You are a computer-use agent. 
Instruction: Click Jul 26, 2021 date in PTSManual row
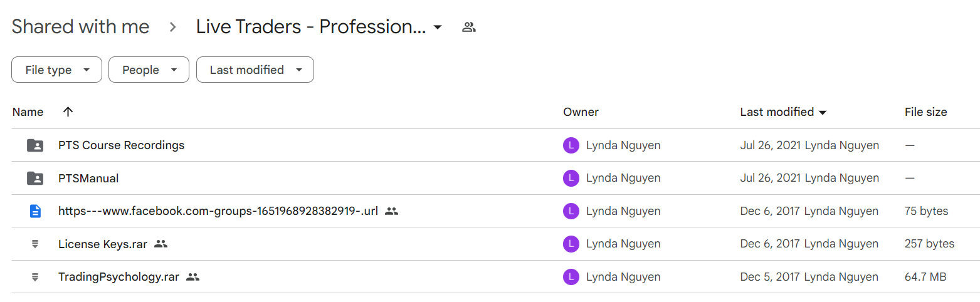click(x=771, y=179)
